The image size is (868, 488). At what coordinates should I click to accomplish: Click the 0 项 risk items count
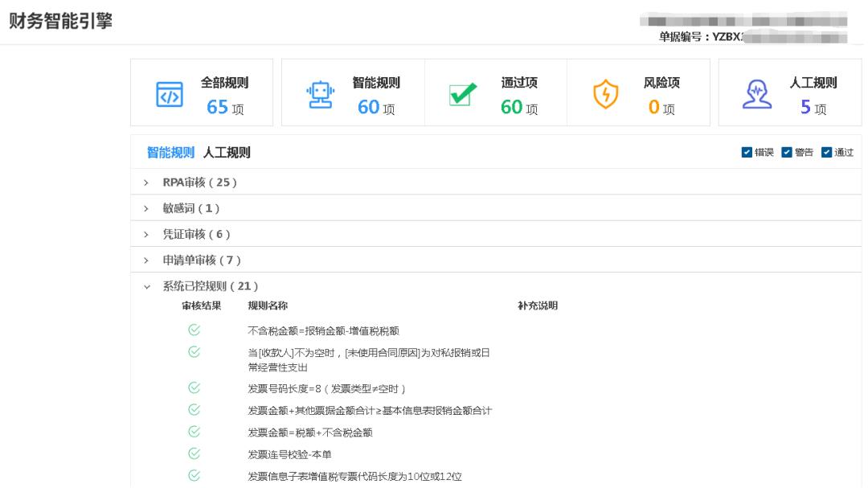click(661, 107)
